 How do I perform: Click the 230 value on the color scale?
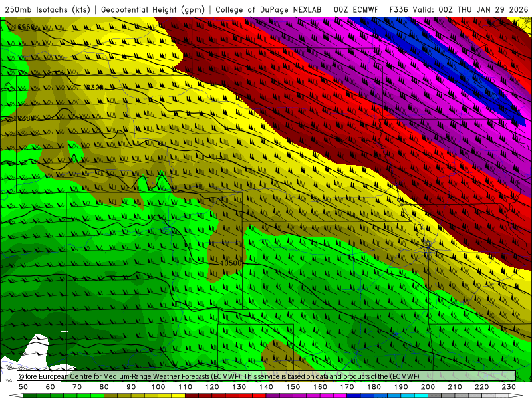click(x=509, y=387)
